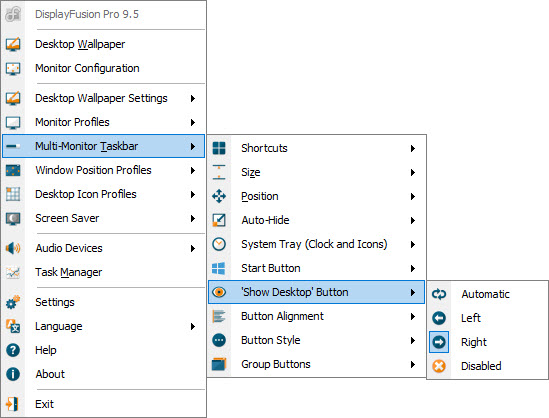549x418 pixels.
Task: Click the DisplayFusion Pro 9.5 header text
Action: (87, 14)
